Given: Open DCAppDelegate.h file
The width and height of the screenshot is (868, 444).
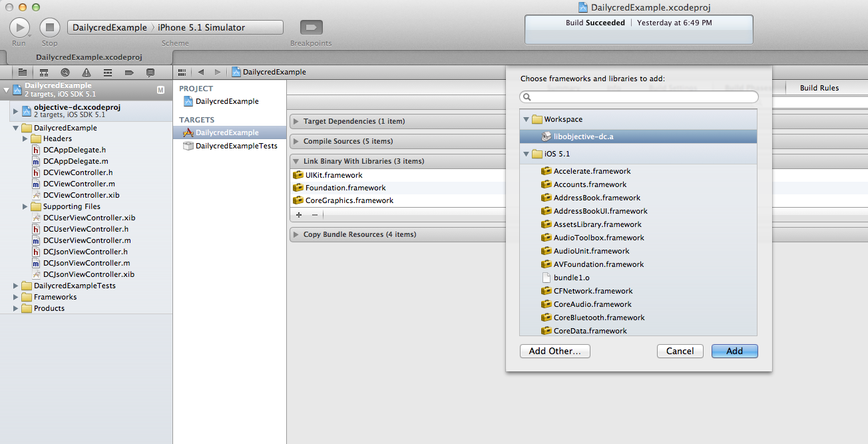Looking at the screenshot, I should pos(75,150).
